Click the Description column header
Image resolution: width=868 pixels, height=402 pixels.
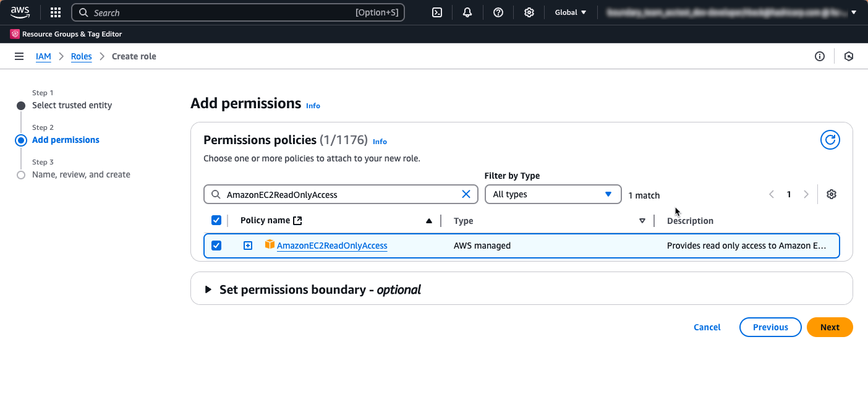tap(690, 221)
